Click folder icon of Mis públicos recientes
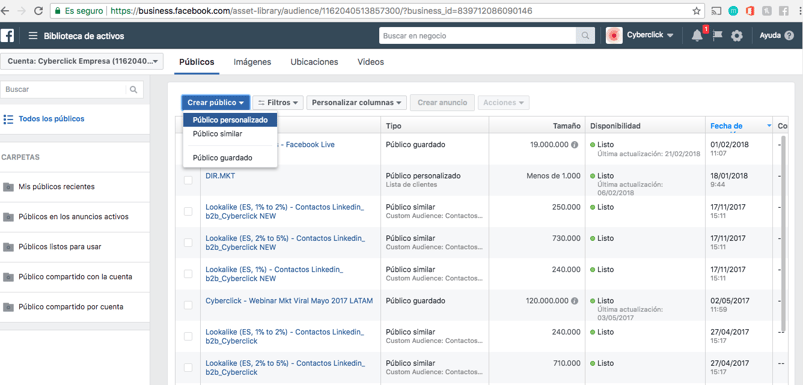 (x=8, y=187)
